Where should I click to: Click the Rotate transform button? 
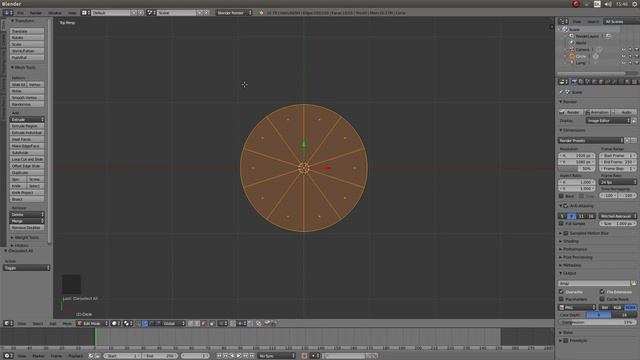(27, 38)
